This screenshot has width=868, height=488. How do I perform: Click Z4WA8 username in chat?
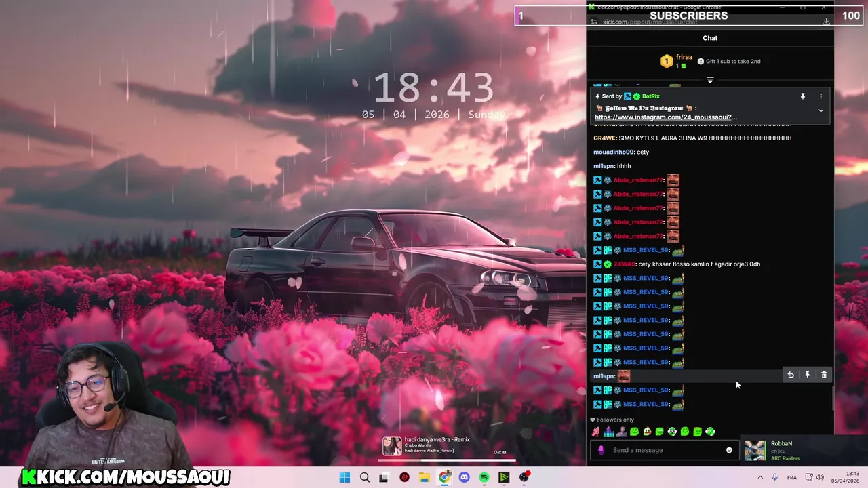(x=624, y=264)
